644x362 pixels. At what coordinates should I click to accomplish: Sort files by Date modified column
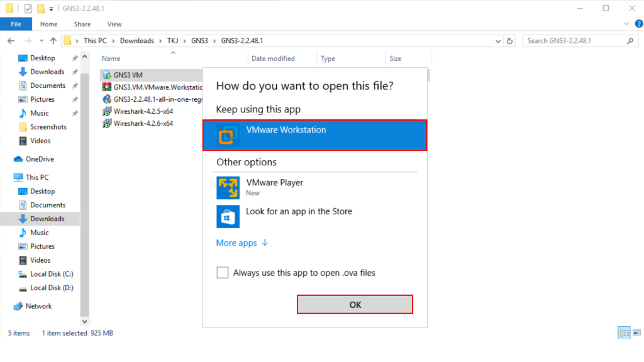tap(273, 58)
